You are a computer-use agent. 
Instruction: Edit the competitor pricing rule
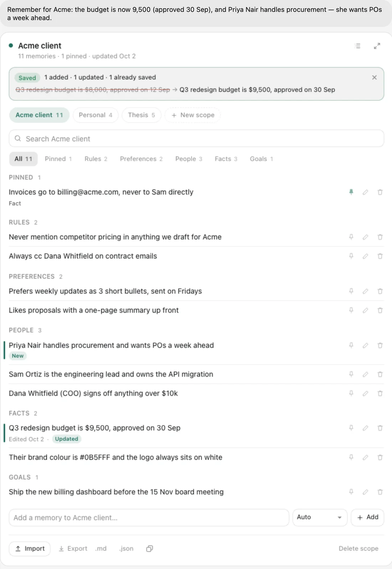click(365, 237)
